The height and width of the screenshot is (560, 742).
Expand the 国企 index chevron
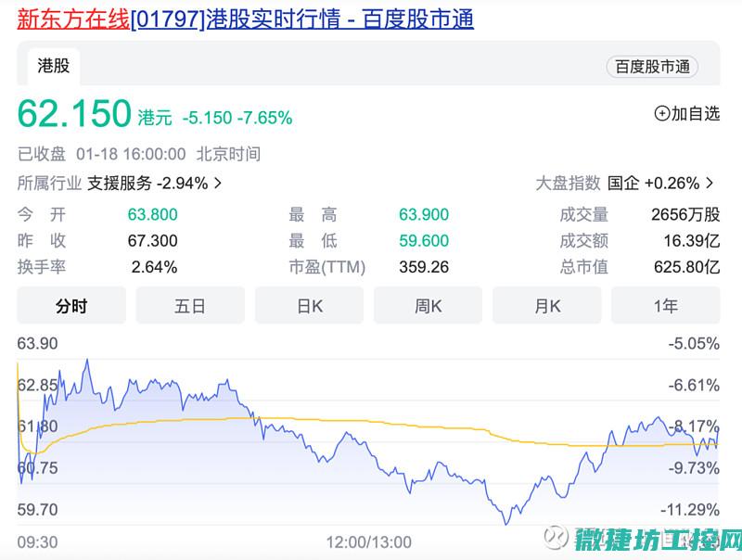(x=710, y=183)
